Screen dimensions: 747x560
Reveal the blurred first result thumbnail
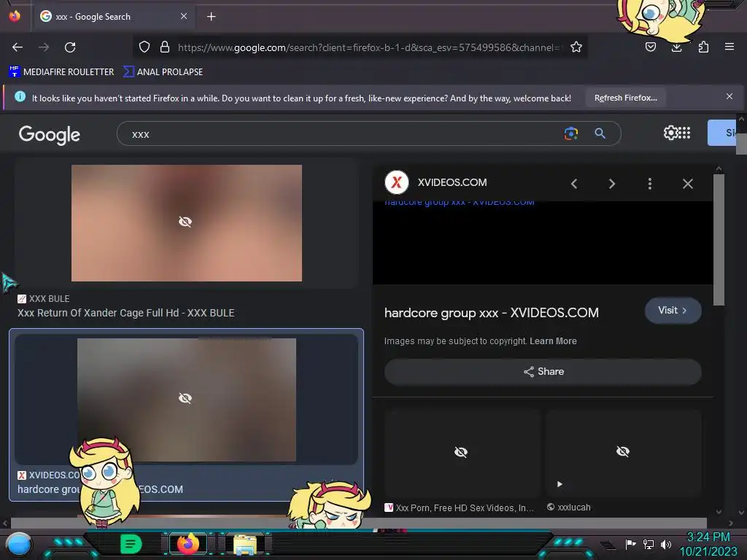[185, 222]
